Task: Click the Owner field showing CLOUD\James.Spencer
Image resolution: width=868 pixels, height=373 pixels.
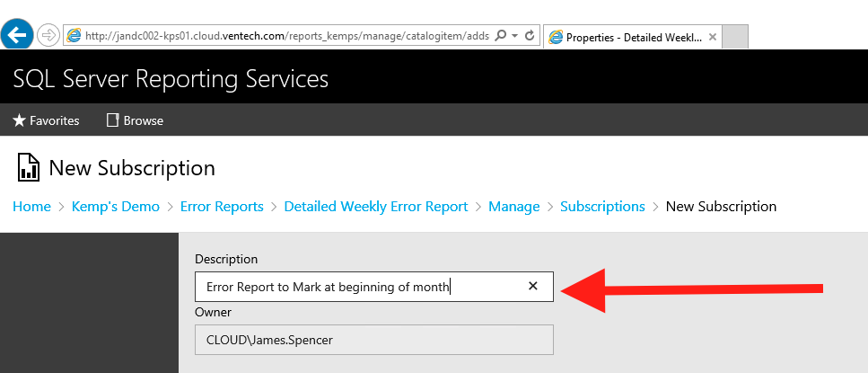Action: [373, 340]
